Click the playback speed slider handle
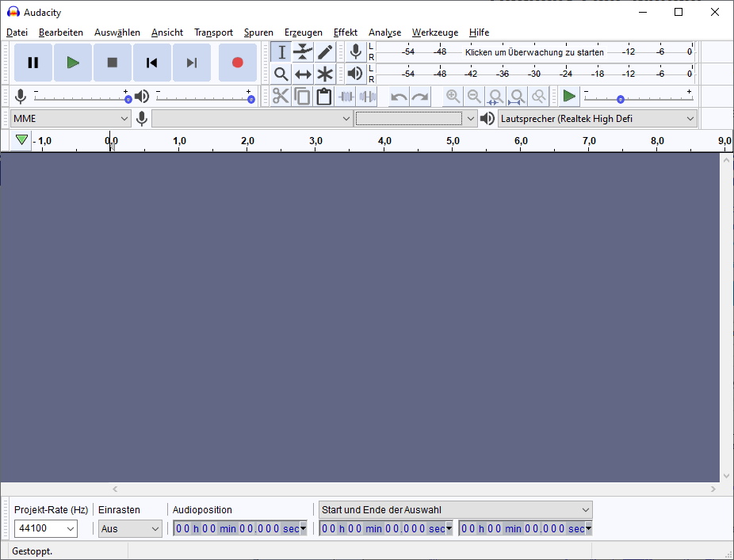The width and height of the screenshot is (734, 560). coord(620,100)
